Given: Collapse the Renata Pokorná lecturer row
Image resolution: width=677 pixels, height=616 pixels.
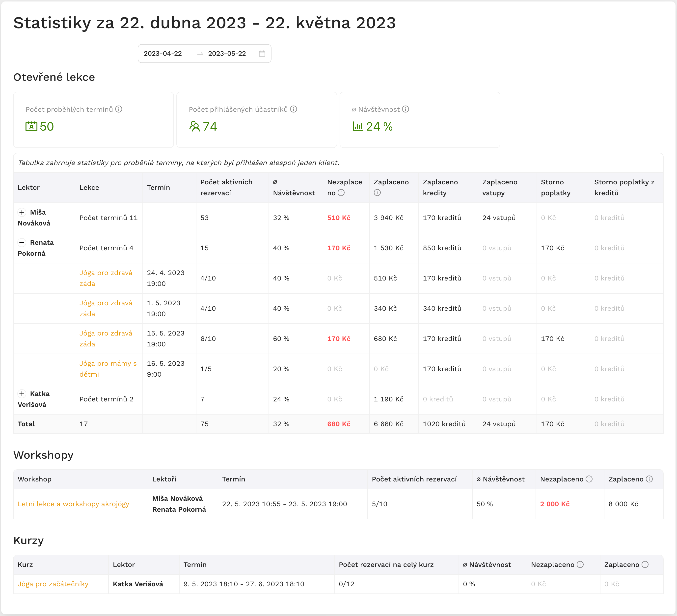Looking at the screenshot, I should (22, 243).
